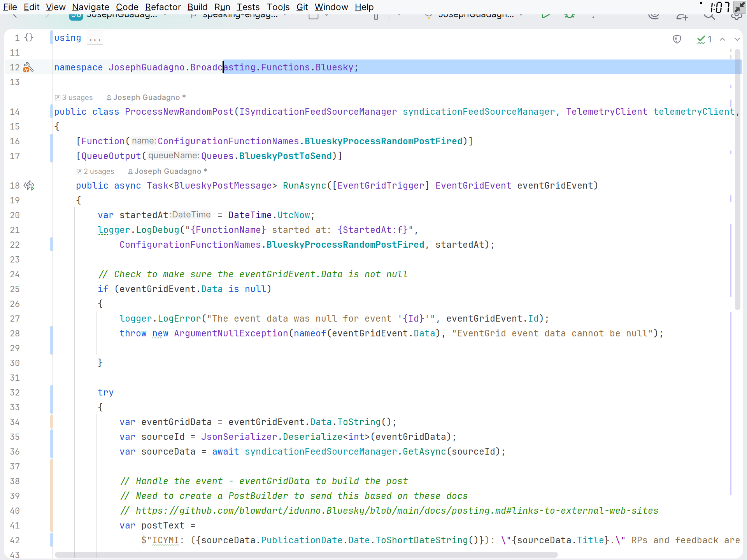Open the speaking-engag branch dropdown

240,16
